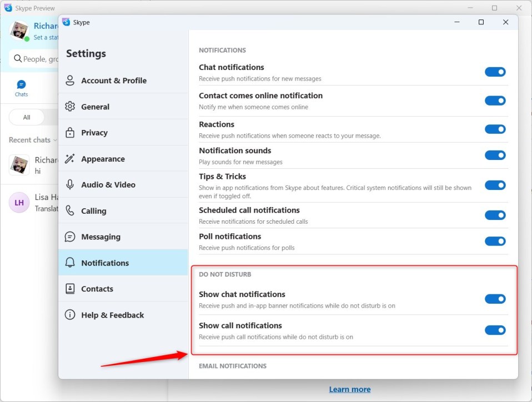The height and width of the screenshot is (402, 532).
Task: Switch to Audio & Video settings
Action: coord(123,184)
